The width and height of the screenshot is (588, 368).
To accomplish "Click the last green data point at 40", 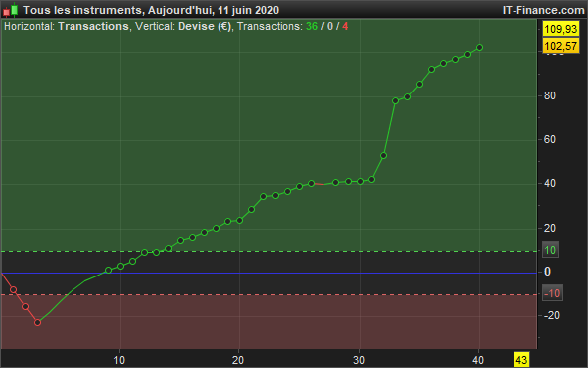I will tap(479, 48).
